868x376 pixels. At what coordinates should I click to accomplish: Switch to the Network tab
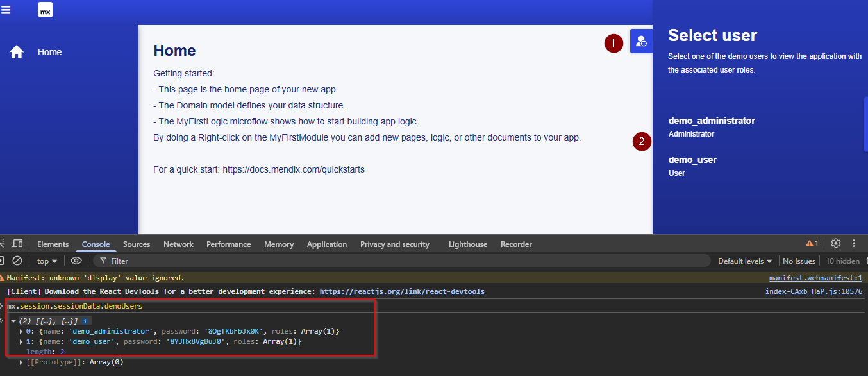(178, 244)
